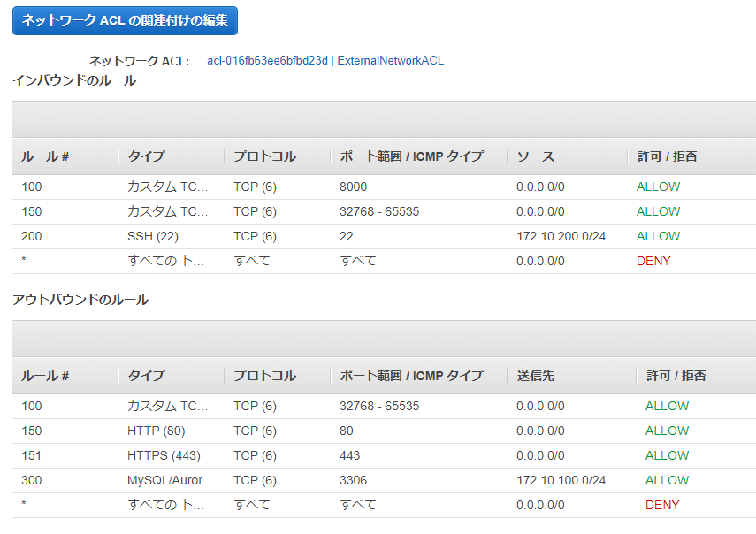The width and height of the screenshot is (756, 534).
Task: Select ネットワーク ACL: label
Action: (x=139, y=61)
